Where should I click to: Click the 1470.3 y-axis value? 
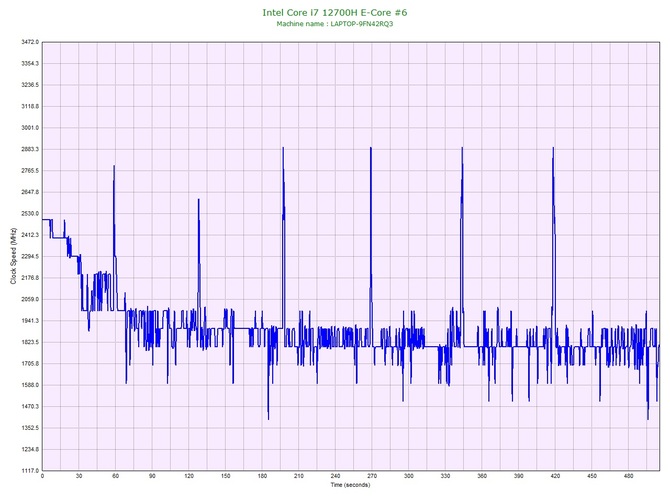(30, 407)
